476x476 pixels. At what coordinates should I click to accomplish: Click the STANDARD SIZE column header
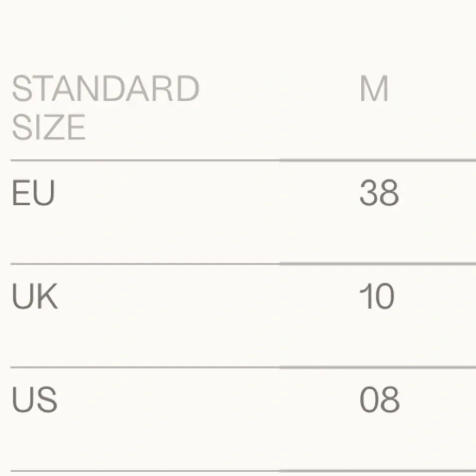click(x=105, y=108)
